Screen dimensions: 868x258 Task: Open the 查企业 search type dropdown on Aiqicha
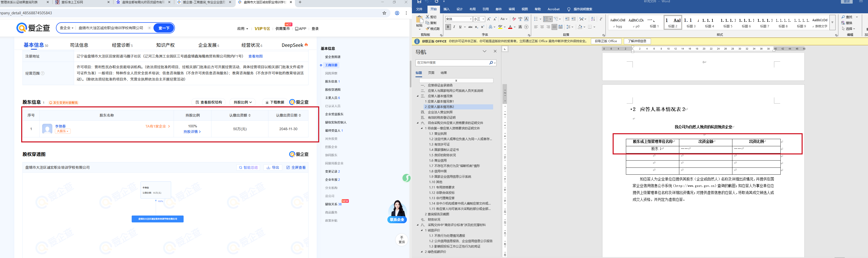66,28
